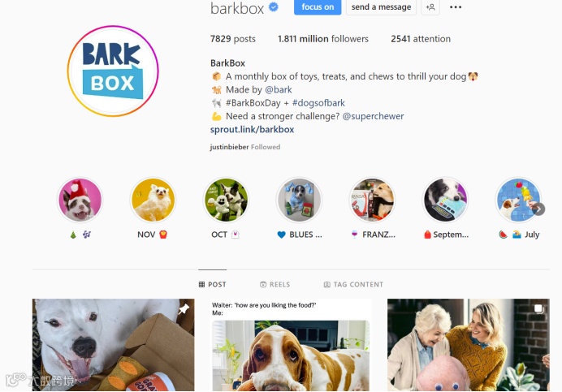562x392 pixels.
Task: Click the blue verified badge next to barkbox
Action: pyautogui.click(x=274, y=7)
